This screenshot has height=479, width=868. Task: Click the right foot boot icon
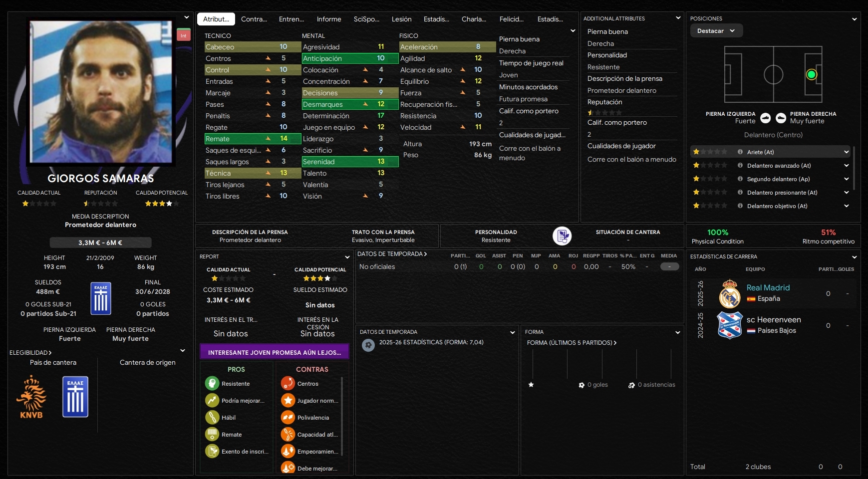[x=781, y=118]
